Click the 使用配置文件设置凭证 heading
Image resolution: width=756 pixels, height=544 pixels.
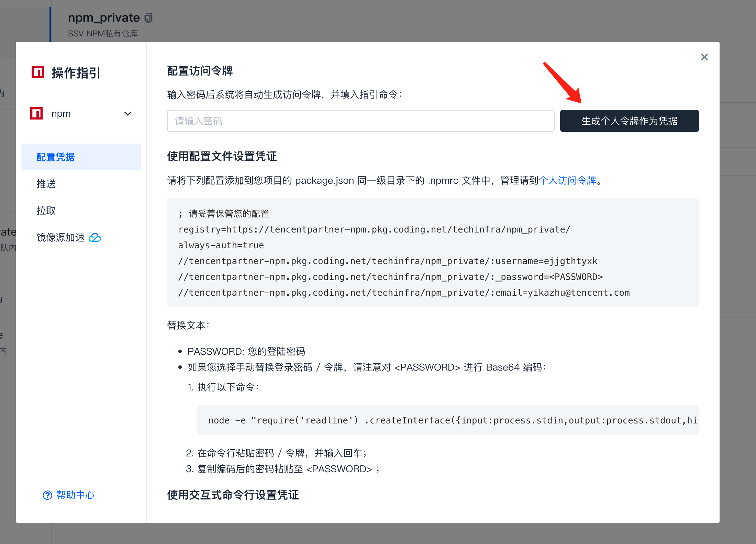[x=222, y=156]
